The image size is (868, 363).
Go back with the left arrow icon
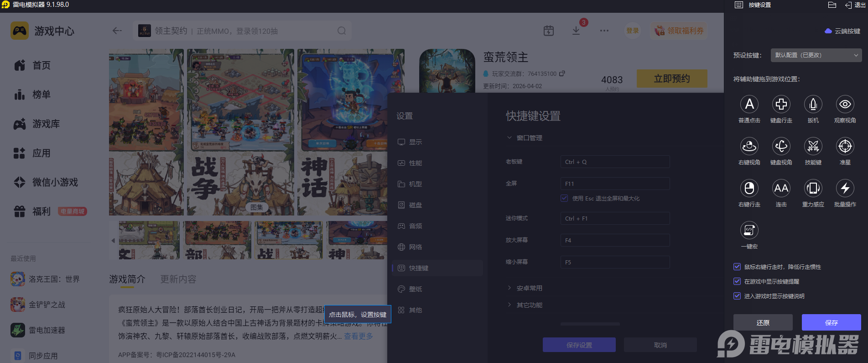(x=117, y=31)
